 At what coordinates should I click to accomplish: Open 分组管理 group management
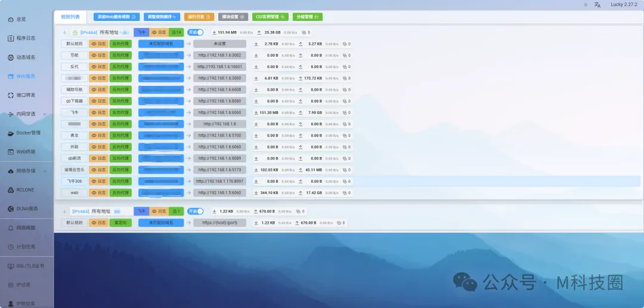[x=308, y=17]
